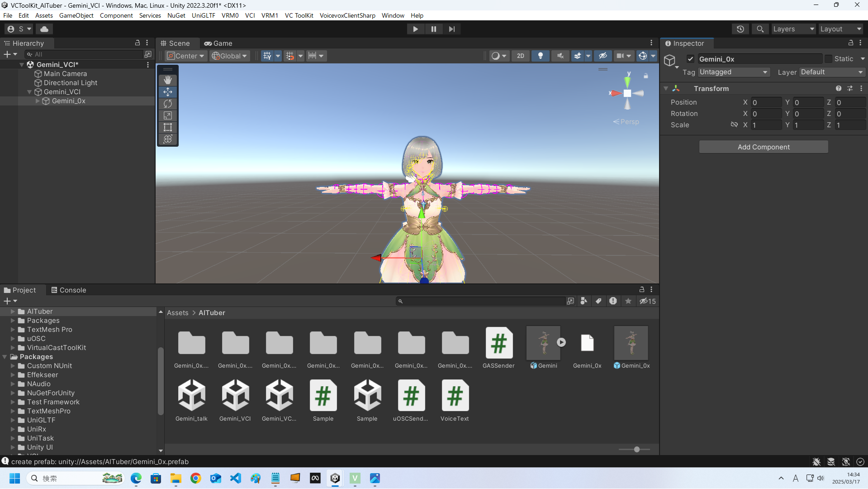The image size is (868, 489).
Task: Toggle Inspector panel lock
Action: (851, 43)
